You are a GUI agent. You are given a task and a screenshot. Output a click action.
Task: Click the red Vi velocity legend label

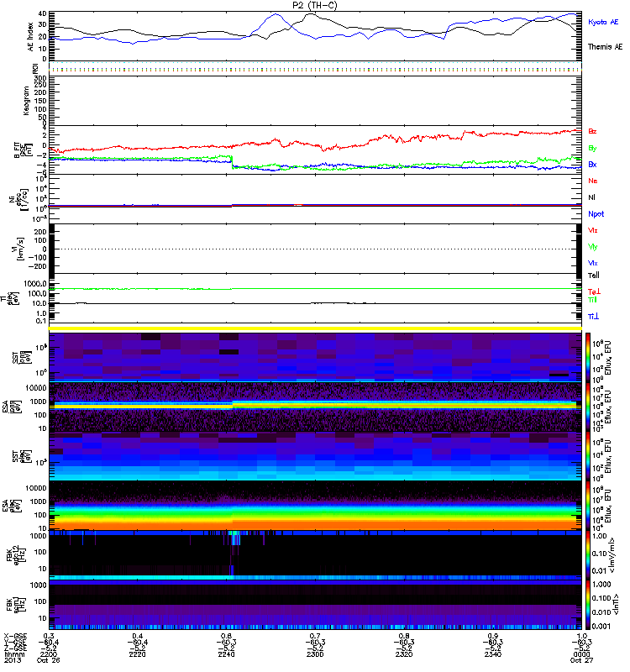593,230
